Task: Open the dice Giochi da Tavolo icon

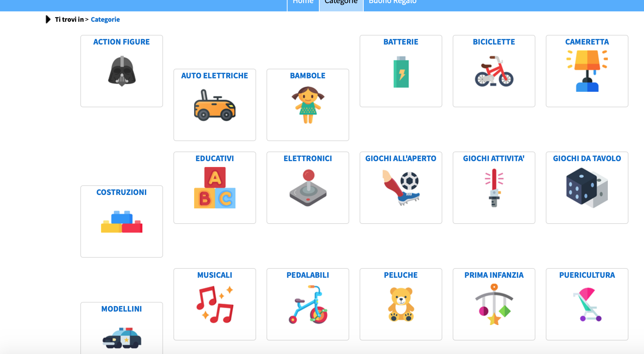Action: [x=587, y=188]
